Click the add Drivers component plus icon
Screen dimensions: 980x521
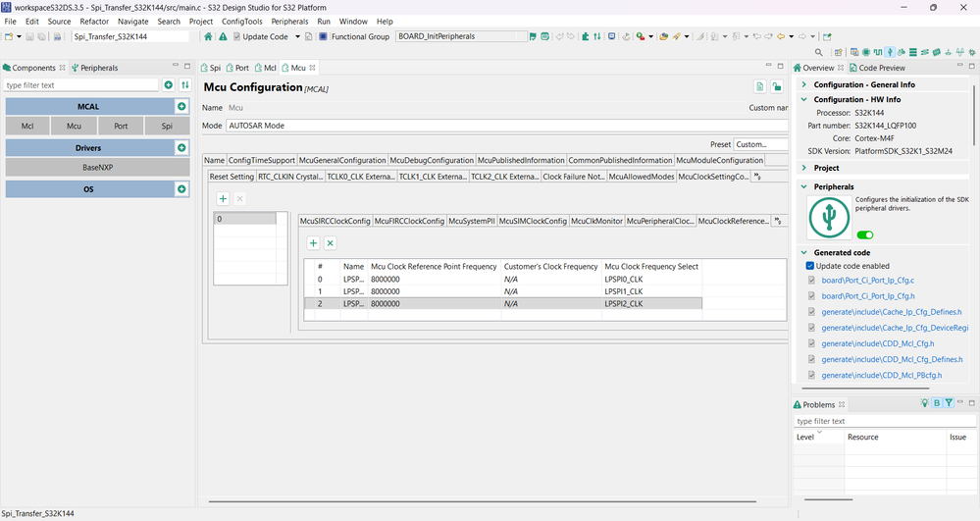[x=181, y=147]
